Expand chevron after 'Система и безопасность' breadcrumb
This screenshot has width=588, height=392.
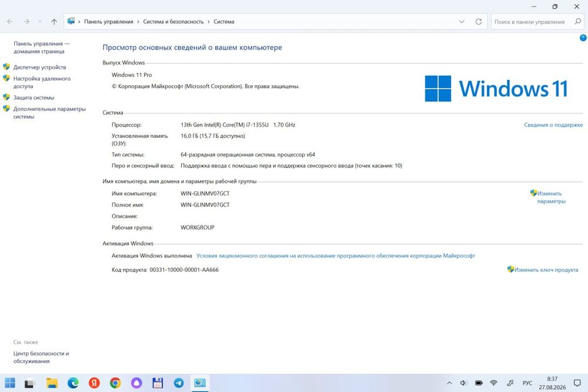coord(209,22)
